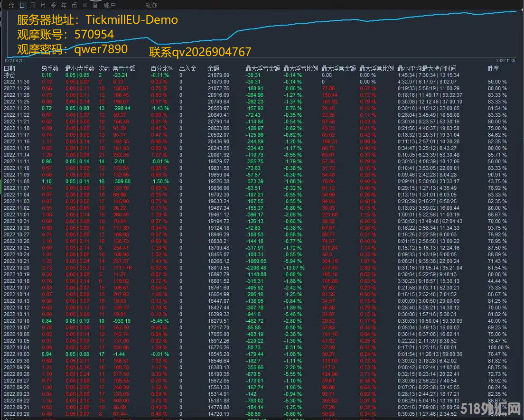
Task: Open the 轨迹 track tab
Action: (x=151, y=5)
